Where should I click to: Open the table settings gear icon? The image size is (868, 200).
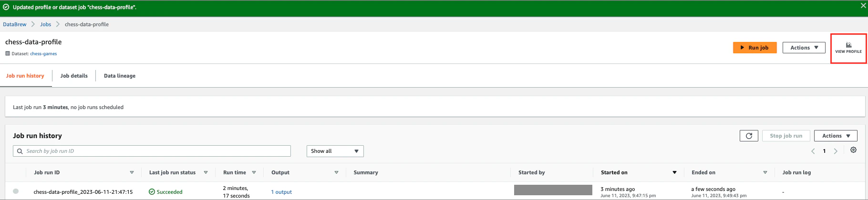coord(853,150)
